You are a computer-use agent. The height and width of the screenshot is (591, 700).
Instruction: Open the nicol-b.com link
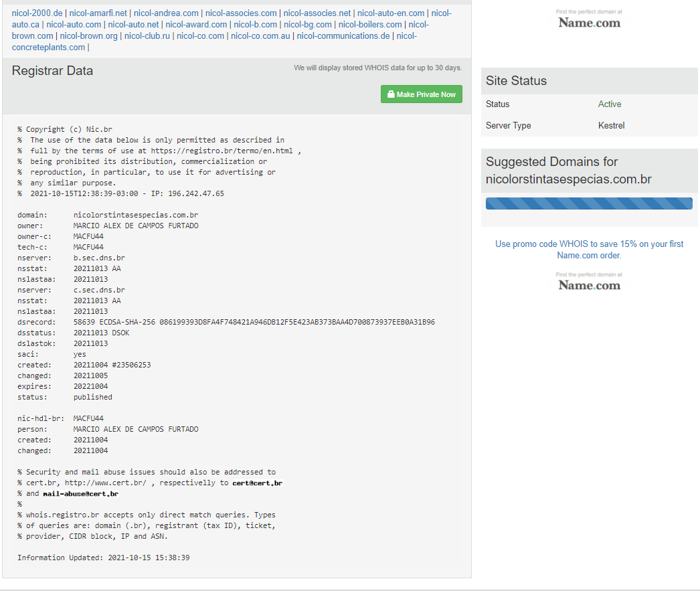(256, 25)
